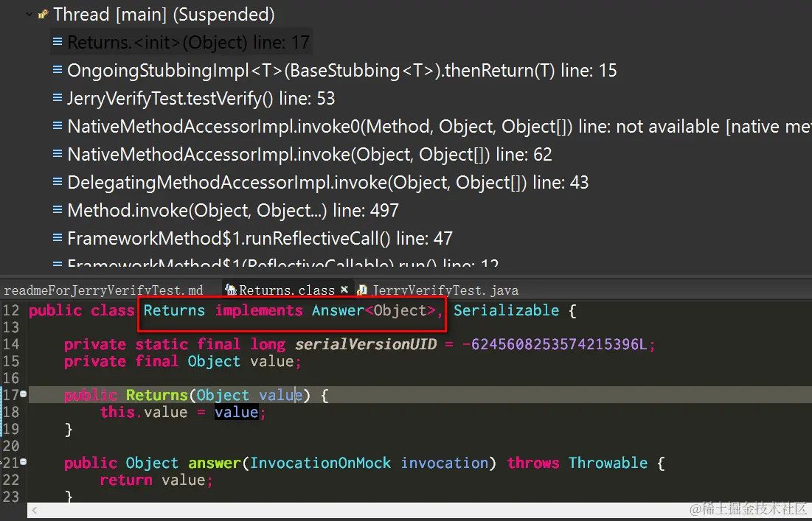
Task: Click stack frame icon of runReflectiveCall row
Action: [58, 237]
